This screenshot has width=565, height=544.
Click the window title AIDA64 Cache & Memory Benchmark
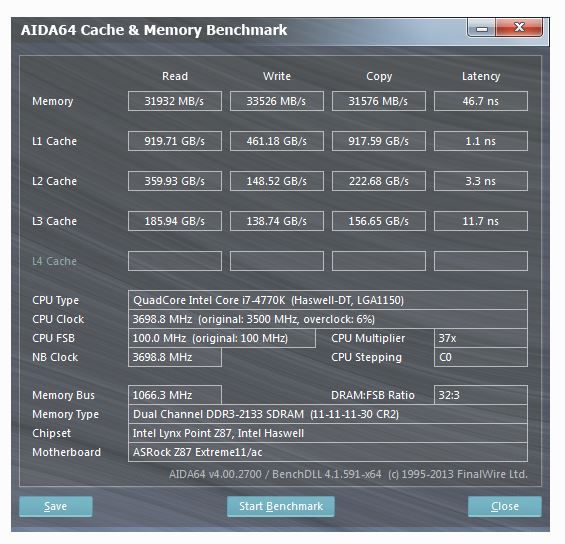tap(154, 30)
